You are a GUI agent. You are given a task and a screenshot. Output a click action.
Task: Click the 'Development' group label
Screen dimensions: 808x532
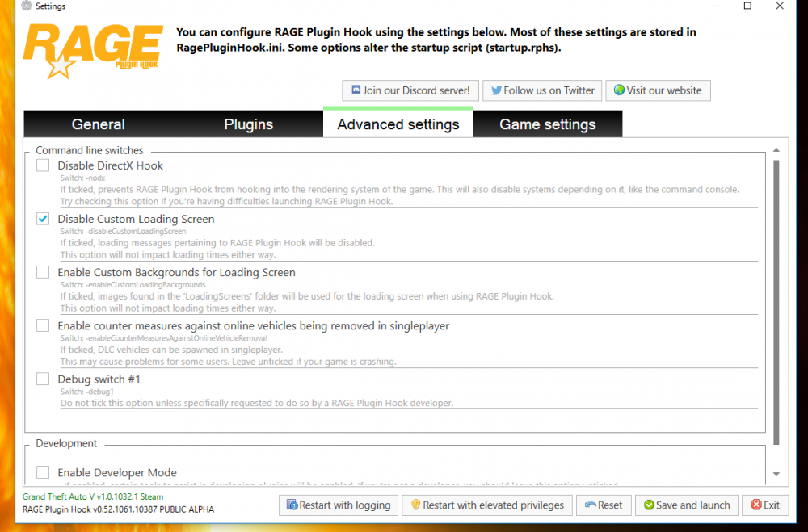(x=66, y=443)
